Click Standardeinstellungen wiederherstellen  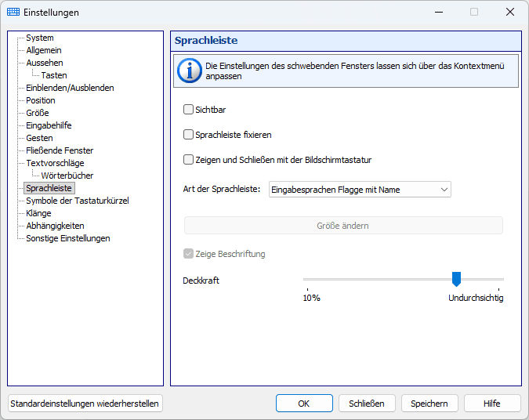(85, 404)
